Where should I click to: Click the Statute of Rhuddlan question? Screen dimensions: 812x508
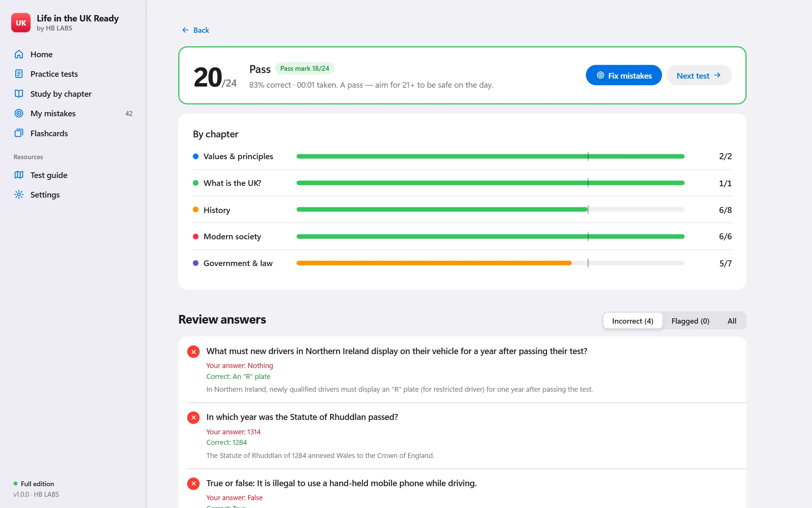tap(302, 417)
